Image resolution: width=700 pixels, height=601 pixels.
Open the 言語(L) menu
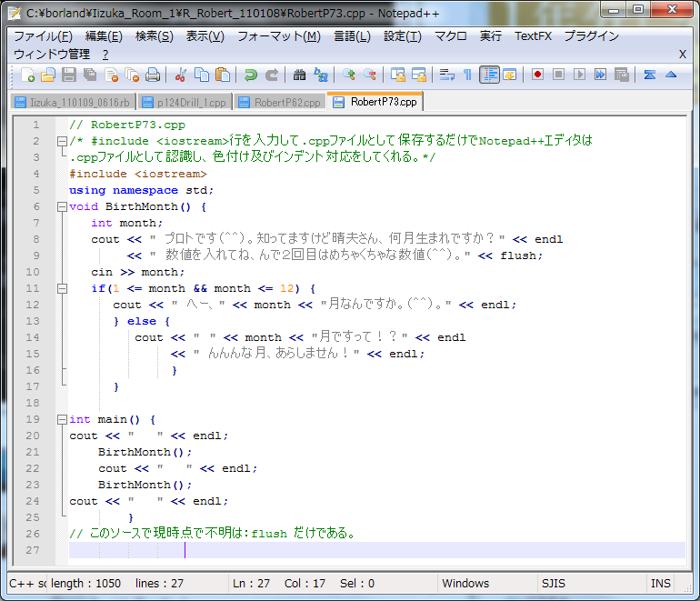(x=352, y=36)
